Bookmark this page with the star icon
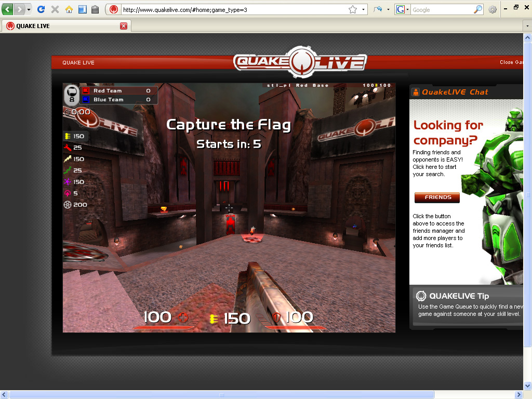This screenshot has height=399, width=532. click(353, 9)
